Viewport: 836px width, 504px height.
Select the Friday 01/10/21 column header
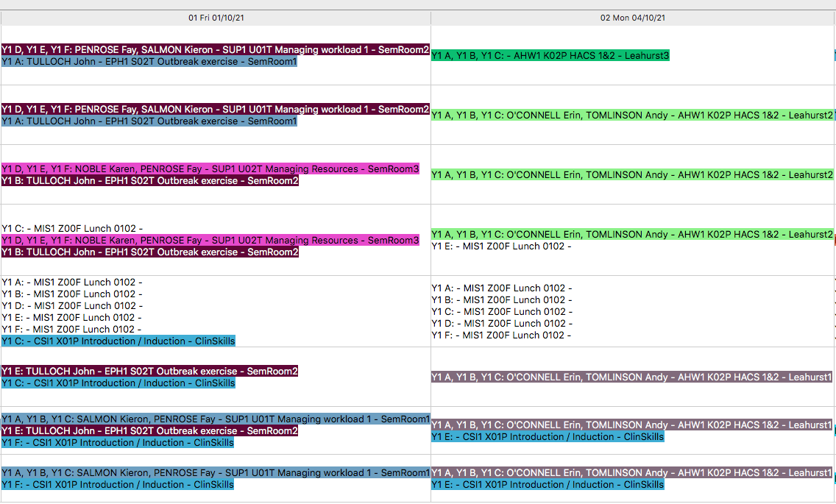(216, 17)
